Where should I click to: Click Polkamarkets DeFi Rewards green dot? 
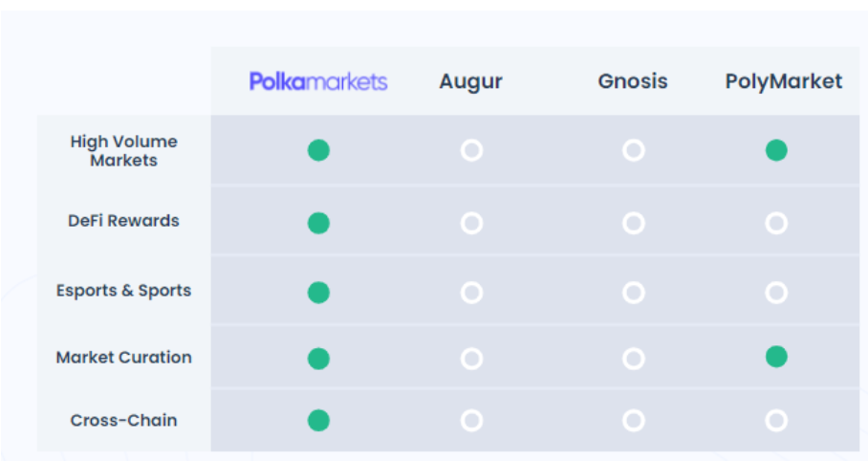319,223
